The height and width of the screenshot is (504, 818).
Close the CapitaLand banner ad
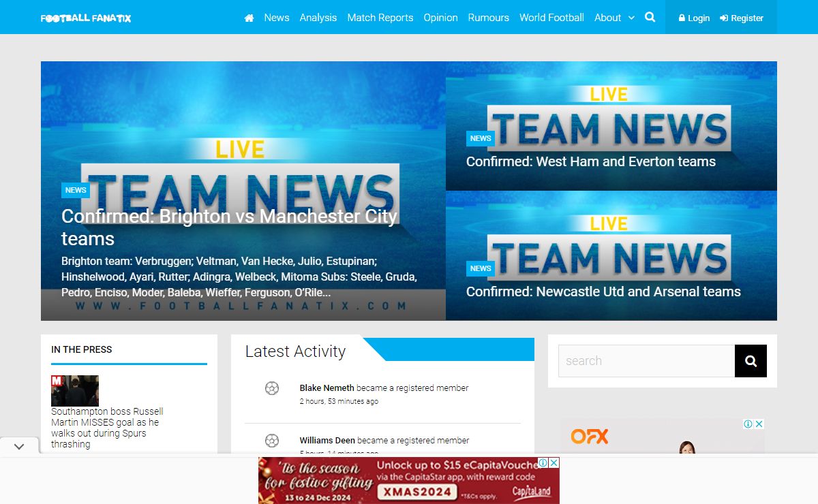coord(555,462)
